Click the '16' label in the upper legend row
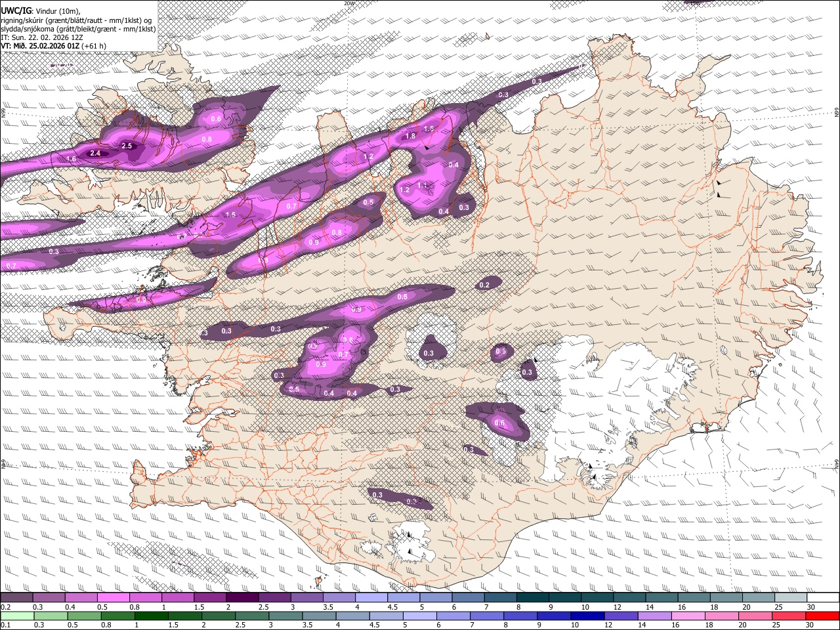840x630 pixels. (682, 607)
